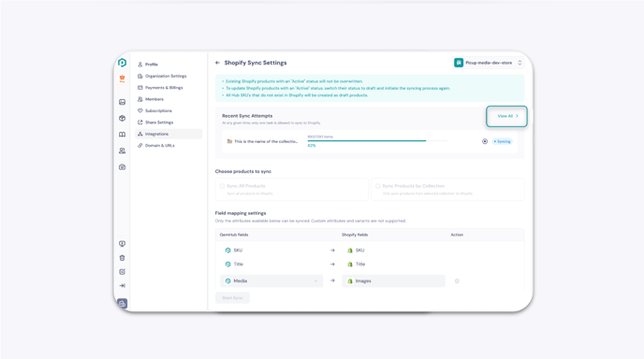Click the Shopify fields column header
This screenshot has height=359, width=644.
pyautogui.click(x=355, y=235)
